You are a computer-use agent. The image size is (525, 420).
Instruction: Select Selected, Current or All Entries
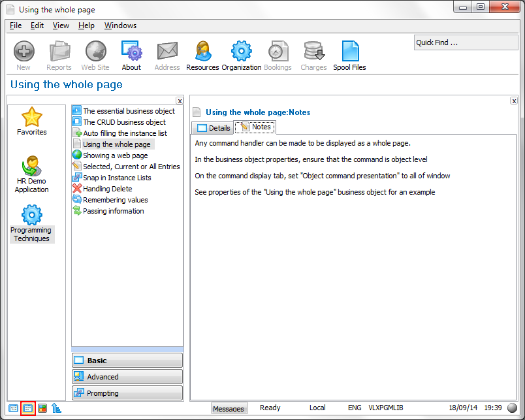tap(131, 167)
